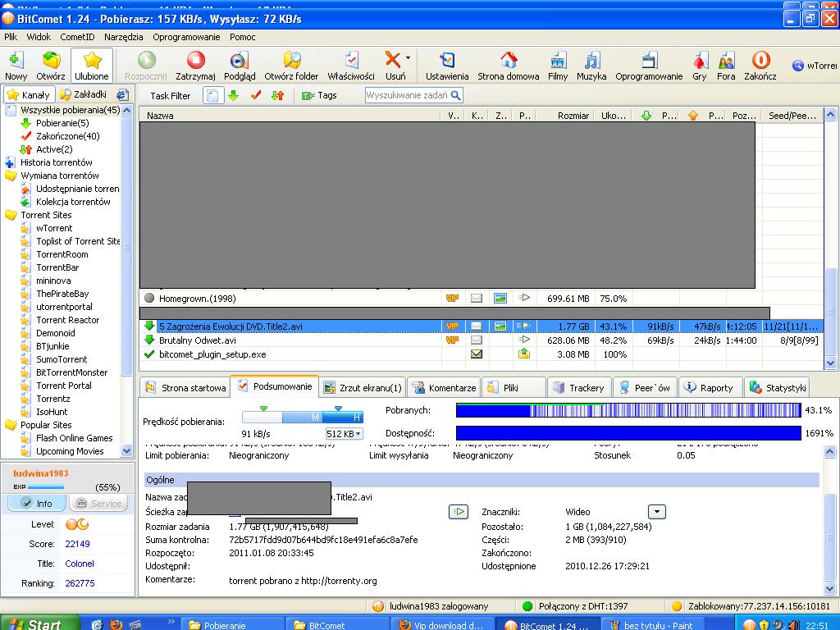Stop the task with Zatrzymaj
Screen dimensions: 840x630
click(195, 66)
